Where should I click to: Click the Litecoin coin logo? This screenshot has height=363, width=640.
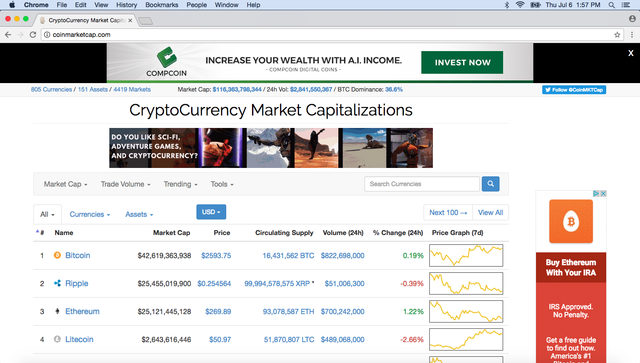coord(57,339)
